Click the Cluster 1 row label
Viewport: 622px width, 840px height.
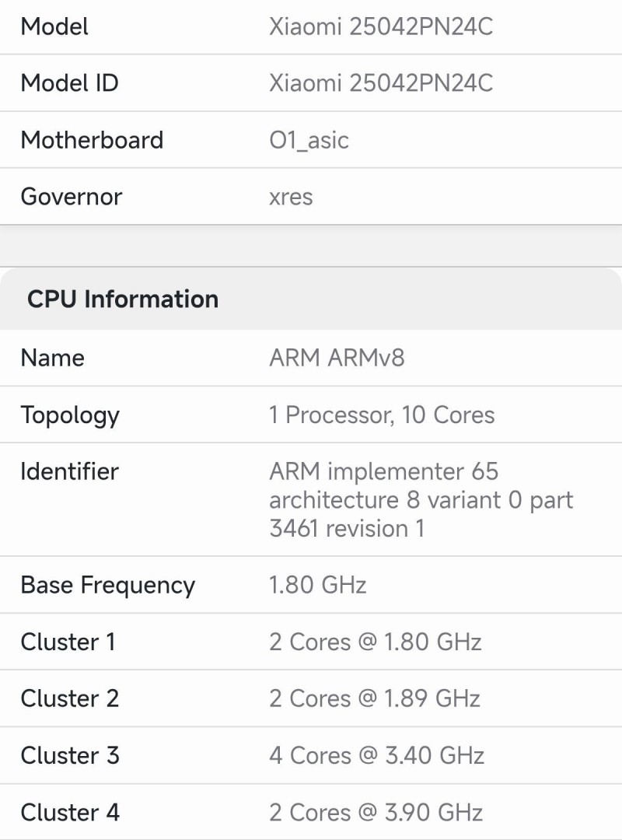(68, 642)
